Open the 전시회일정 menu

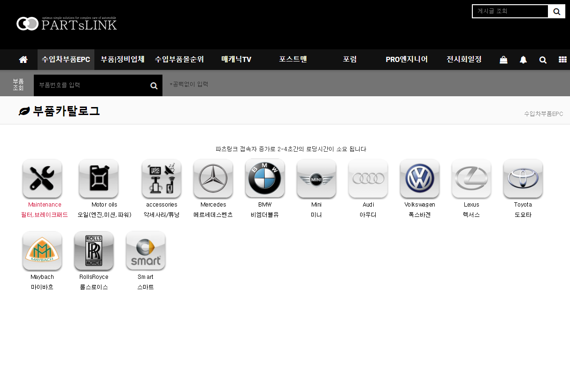coord(464,60)
